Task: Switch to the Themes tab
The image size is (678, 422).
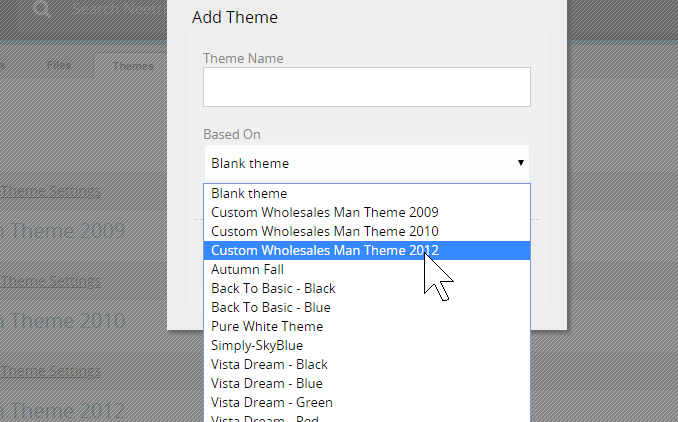Action: 132,66
